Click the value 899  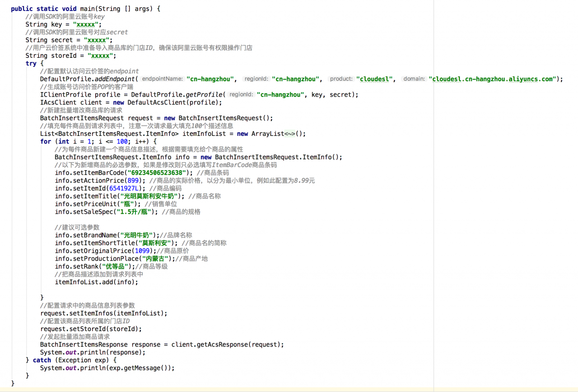[x=133, y=180]
